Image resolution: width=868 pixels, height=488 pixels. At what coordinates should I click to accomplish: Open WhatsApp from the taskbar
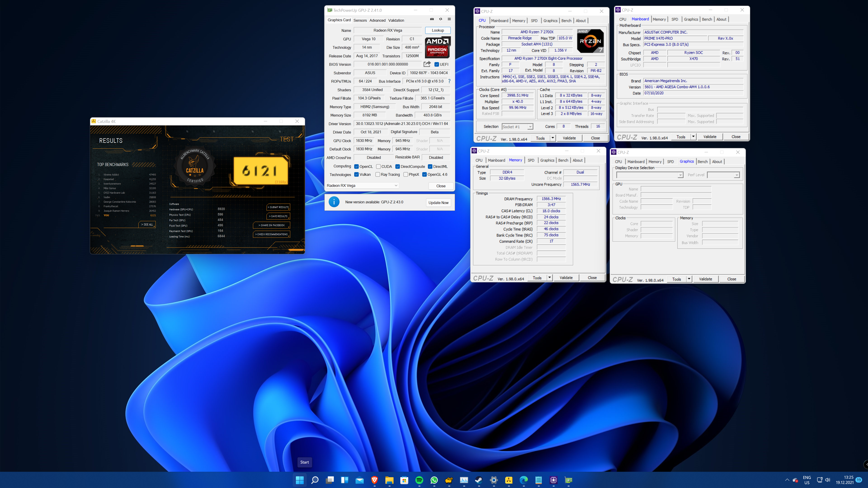tap(434, 480)
